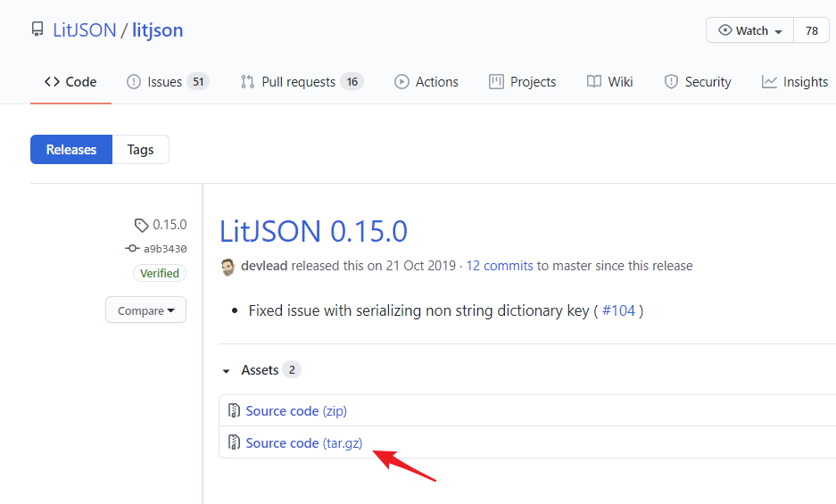Image resolution: width=836 pixels, height=504 pixels.
Task: Open the litjson repository name link
Action: [157, 29]
